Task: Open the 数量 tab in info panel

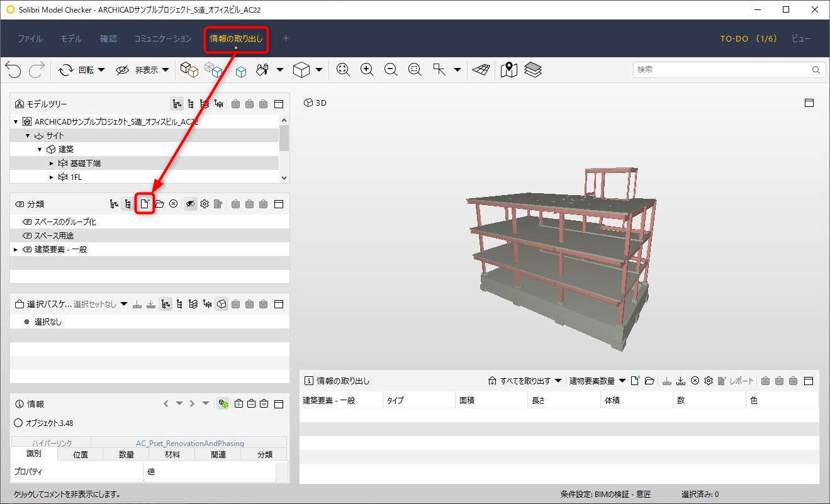Action: click(126, 454)
